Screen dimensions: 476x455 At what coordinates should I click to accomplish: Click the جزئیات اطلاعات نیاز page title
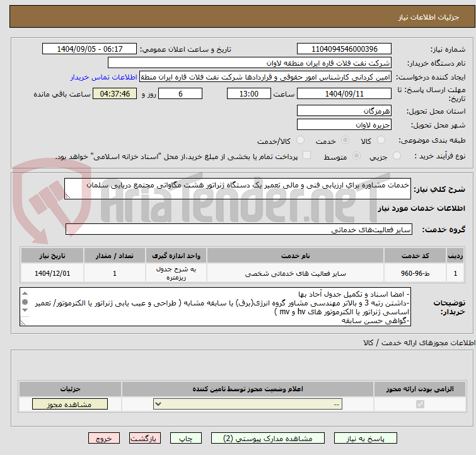coord(428,17)
